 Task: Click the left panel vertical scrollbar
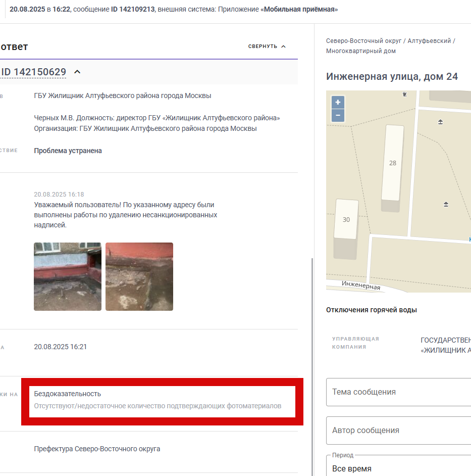click(312, 367)
